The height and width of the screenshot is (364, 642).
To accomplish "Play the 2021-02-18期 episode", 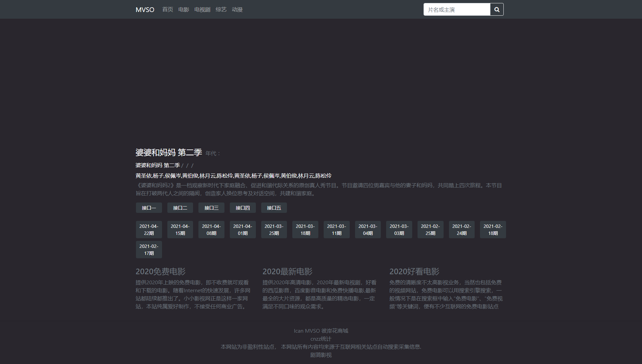I will click(493, 230).
